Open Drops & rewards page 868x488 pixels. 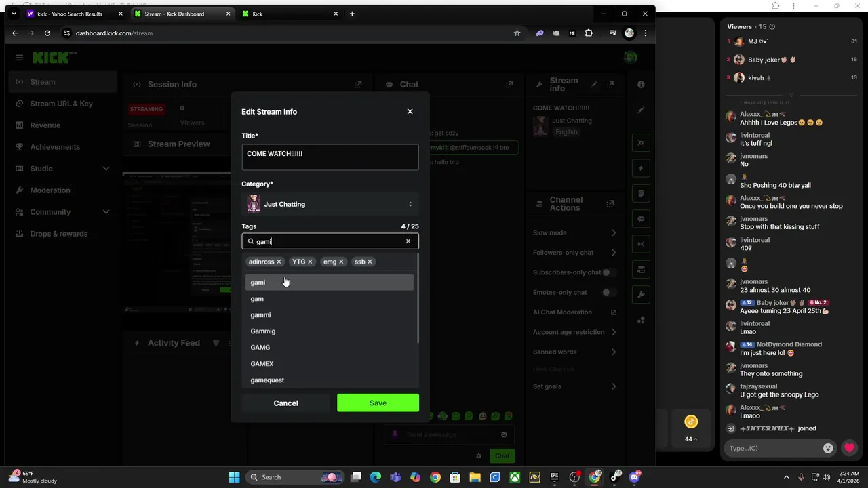tap(63, 234)
